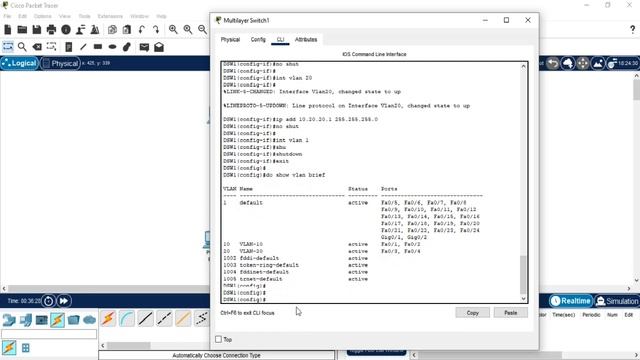The height and width of the screenshot is (360, 640).
Task: Click the Copy icon in the main toolbar
Action: [112, 29]
